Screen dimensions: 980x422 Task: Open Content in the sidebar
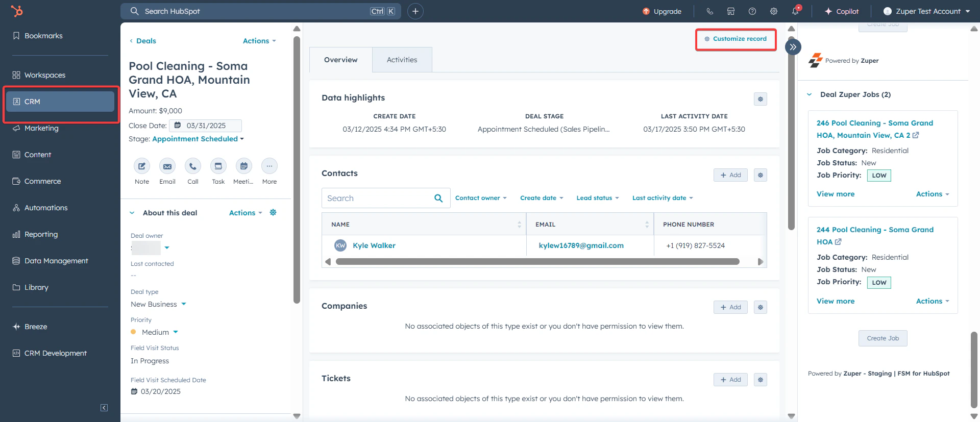pos(32,155)
